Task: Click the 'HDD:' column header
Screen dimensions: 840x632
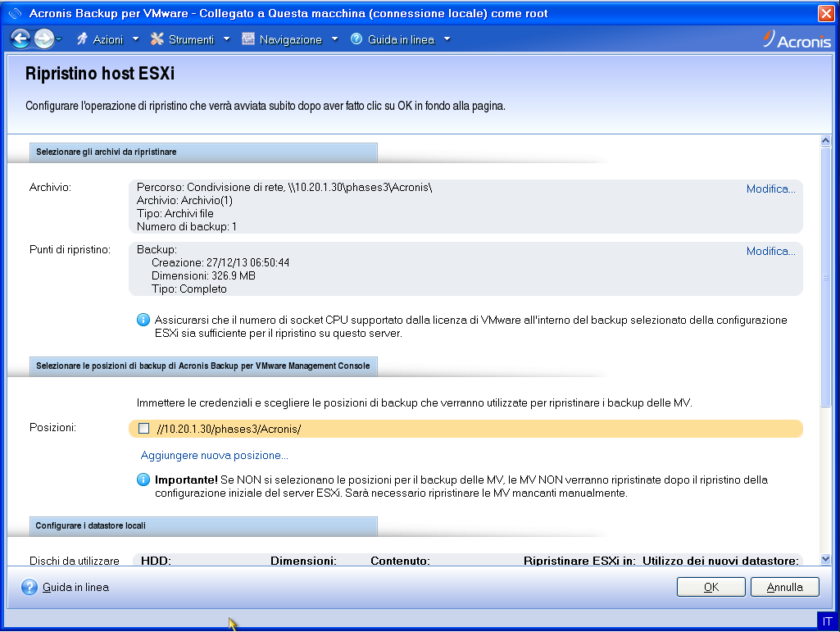Action: (x=156, y=561)
